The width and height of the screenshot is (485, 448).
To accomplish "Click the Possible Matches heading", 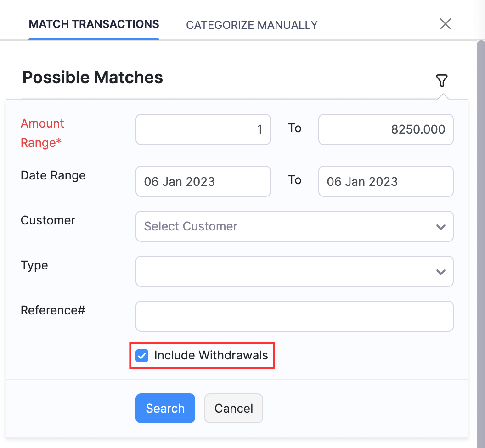I will 92,77.
